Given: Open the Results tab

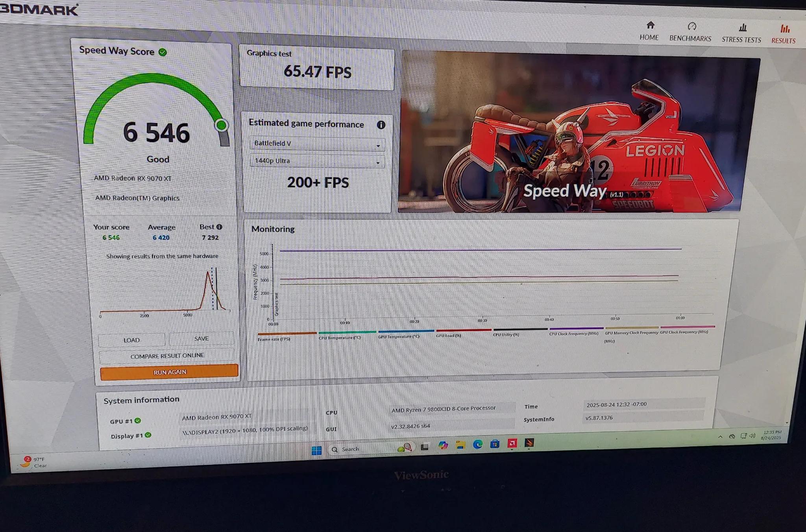Looking at the screenshot, I should coord(783,34).
